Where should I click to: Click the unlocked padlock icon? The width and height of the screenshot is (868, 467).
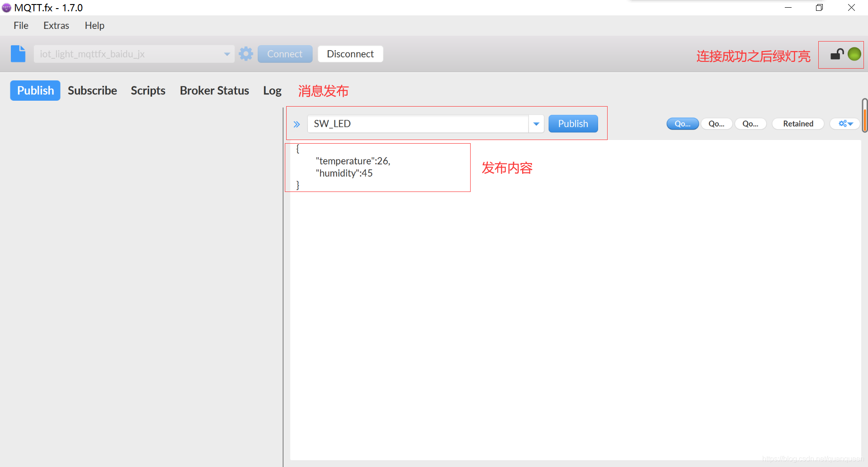pos(837,54)
